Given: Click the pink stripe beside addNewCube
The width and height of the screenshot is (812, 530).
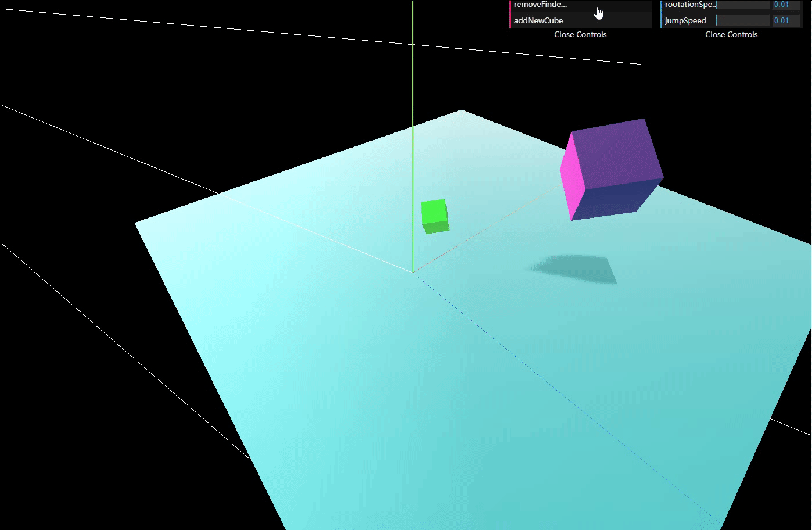Looking at the screenshot, I should click(x=511, y=20).
